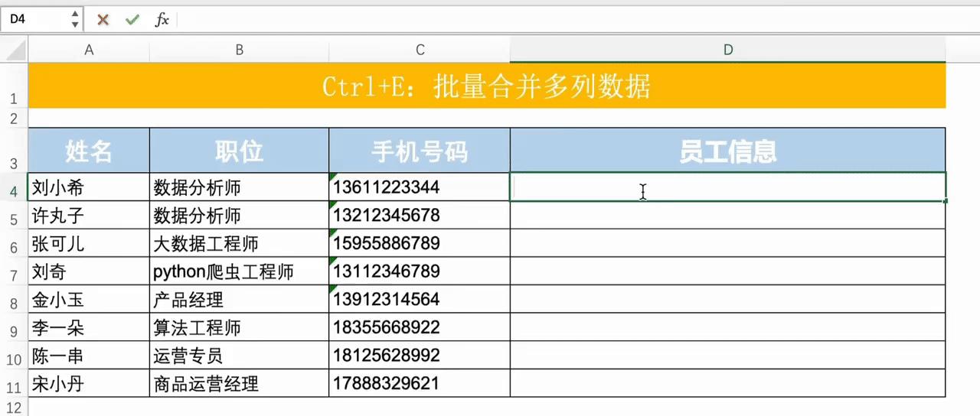
Task: Select phone number 18355668922
Action: click(x=420, y=327)
